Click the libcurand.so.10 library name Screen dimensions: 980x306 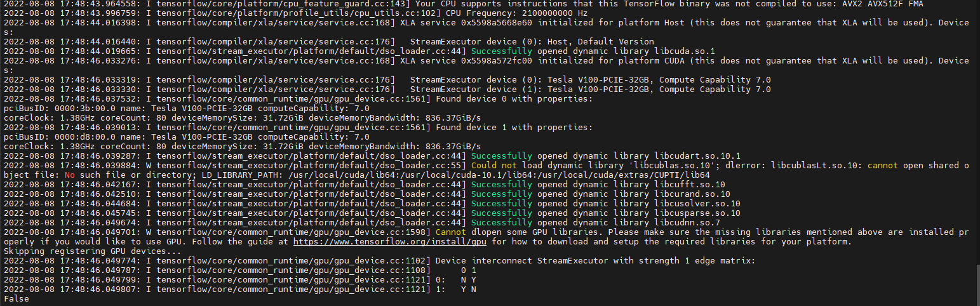pos(692,194)
